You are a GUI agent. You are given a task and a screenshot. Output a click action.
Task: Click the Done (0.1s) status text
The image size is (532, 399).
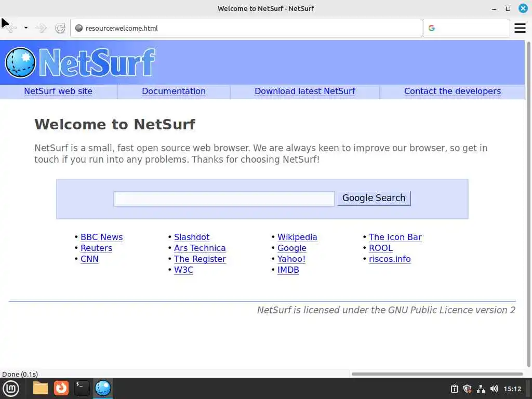(x=20, y=374)
